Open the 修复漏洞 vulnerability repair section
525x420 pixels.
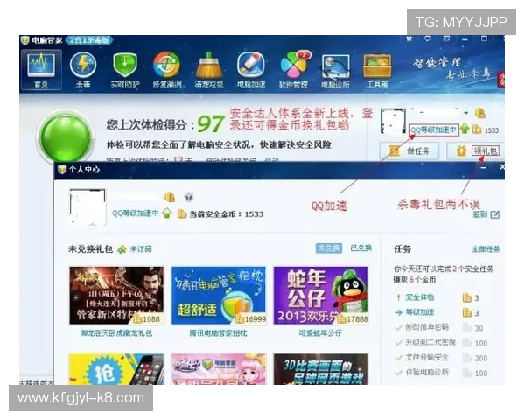(x=167, y=70)
